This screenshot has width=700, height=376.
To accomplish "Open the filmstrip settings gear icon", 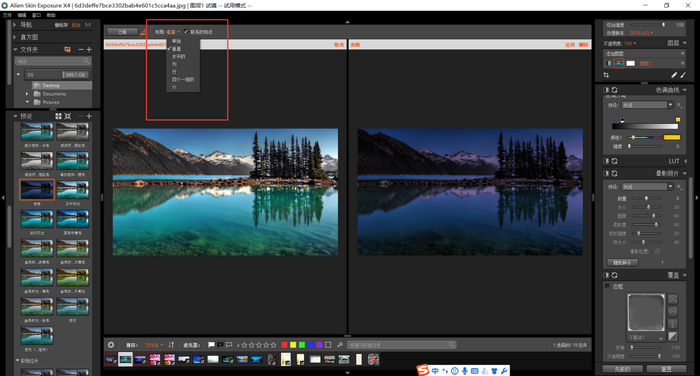I will point(111,345).
